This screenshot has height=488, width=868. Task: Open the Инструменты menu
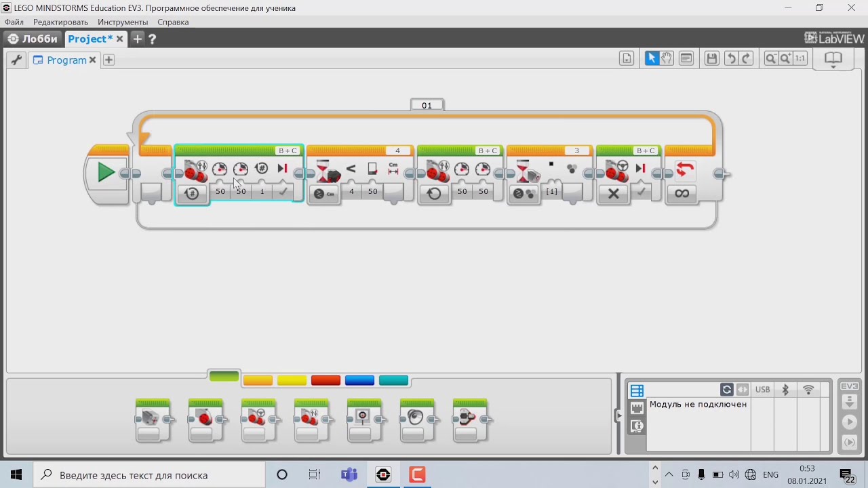123,22
